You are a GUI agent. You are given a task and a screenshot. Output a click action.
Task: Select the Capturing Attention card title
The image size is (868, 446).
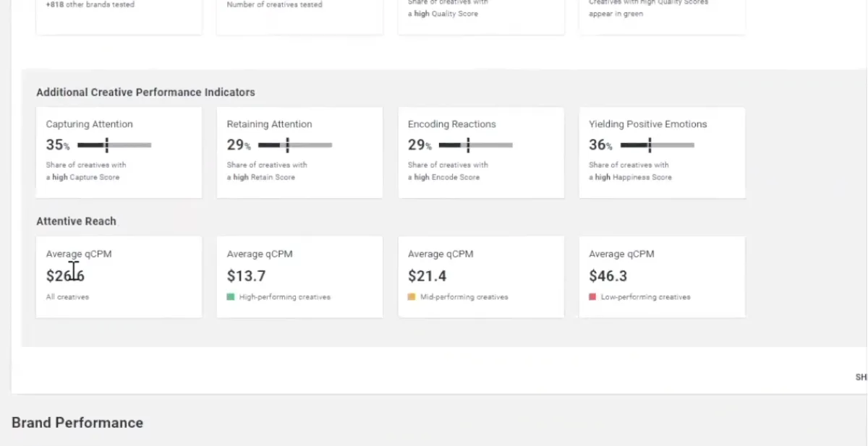pyautogui.click(x=90, y=124)
